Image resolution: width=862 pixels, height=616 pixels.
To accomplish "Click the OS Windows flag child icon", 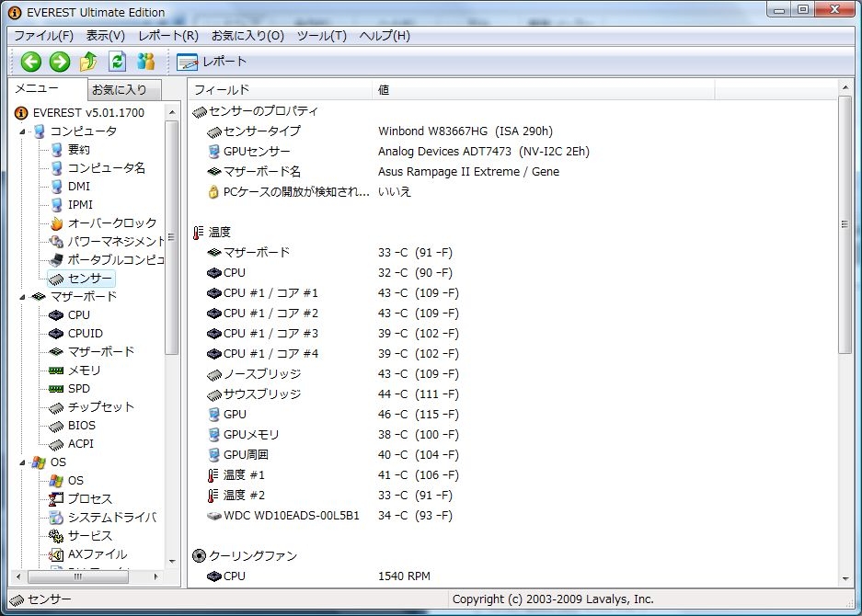I will pos(56,481).
